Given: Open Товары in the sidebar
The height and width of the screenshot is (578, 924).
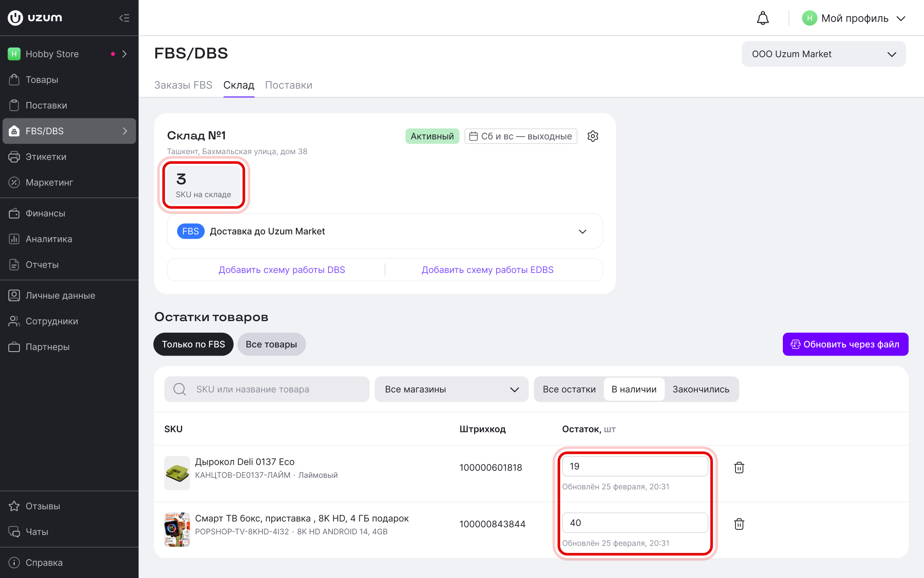Looking at the screenshot, I should click(x=69, y=79).
